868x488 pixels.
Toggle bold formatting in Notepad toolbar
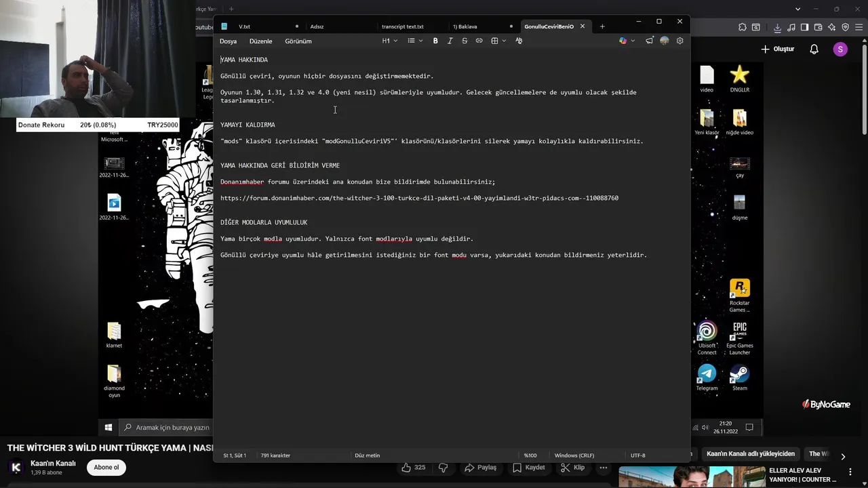click(x=435, y=41)
